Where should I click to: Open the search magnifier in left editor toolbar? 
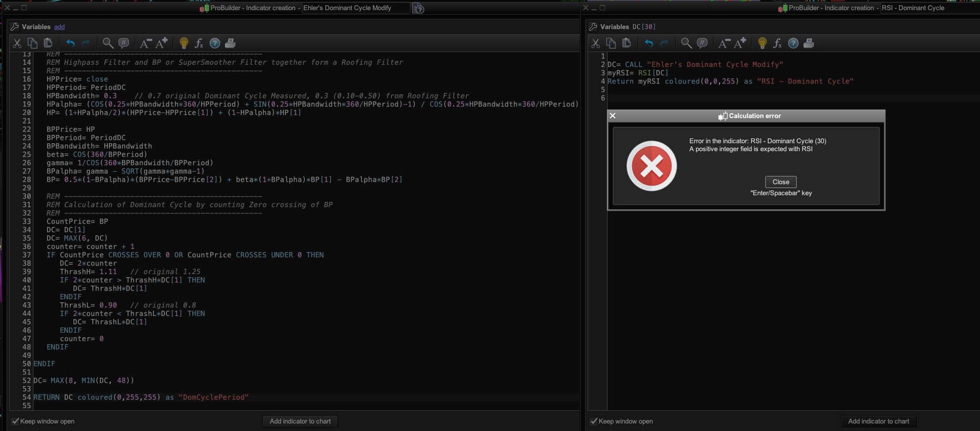tap(107, 43)
